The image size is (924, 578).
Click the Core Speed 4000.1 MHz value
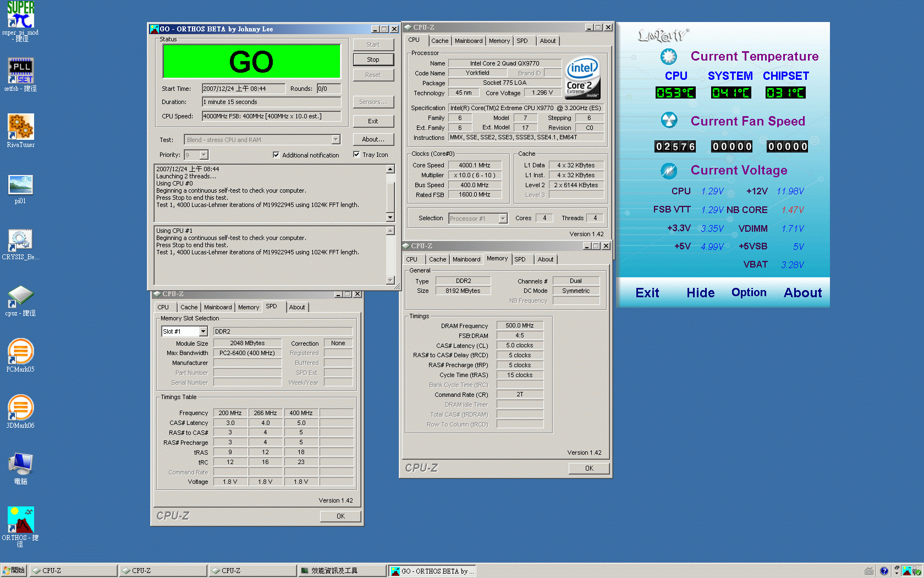point(475,165)
